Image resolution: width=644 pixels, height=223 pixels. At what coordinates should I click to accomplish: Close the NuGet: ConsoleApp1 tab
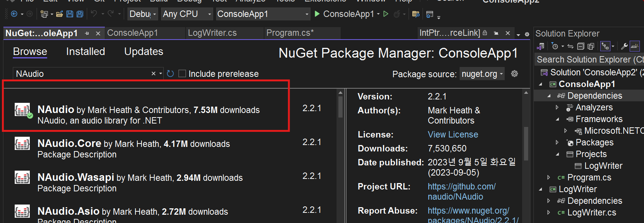(x=98, y=33)
